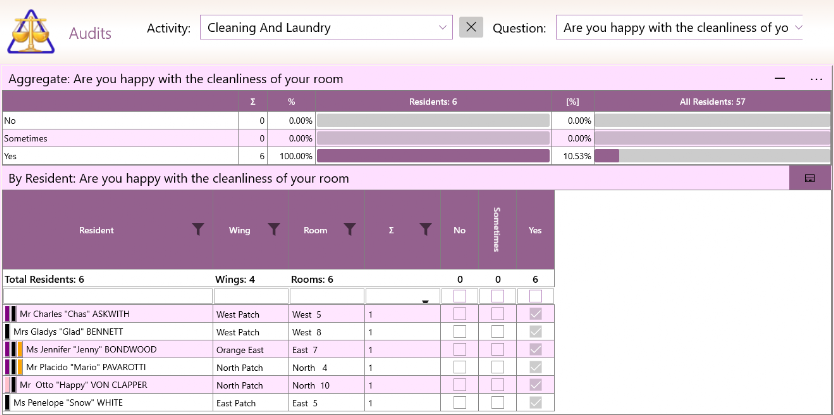
Task: Select resident Ms Jennifer "Jenny" BONDWOOD
Action: pos(91,350)
